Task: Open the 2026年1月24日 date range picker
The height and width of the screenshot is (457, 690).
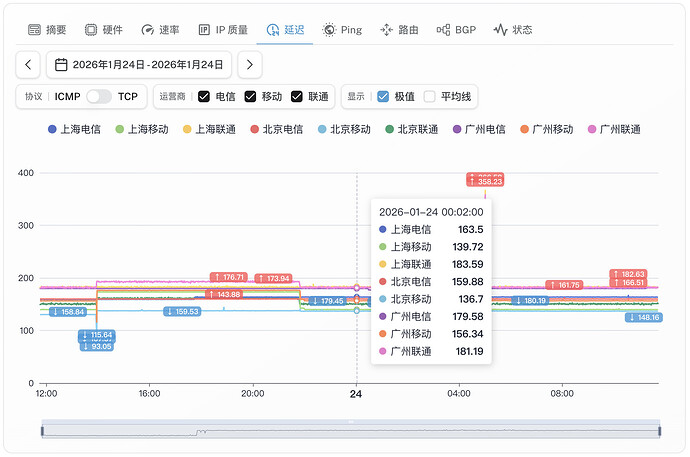Action: 139,65
